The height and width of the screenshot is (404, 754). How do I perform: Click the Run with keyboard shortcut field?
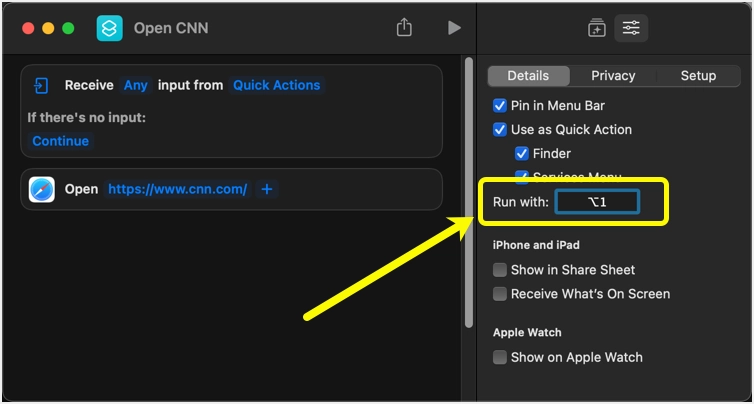pyautogui.click(x=597, y=202)
